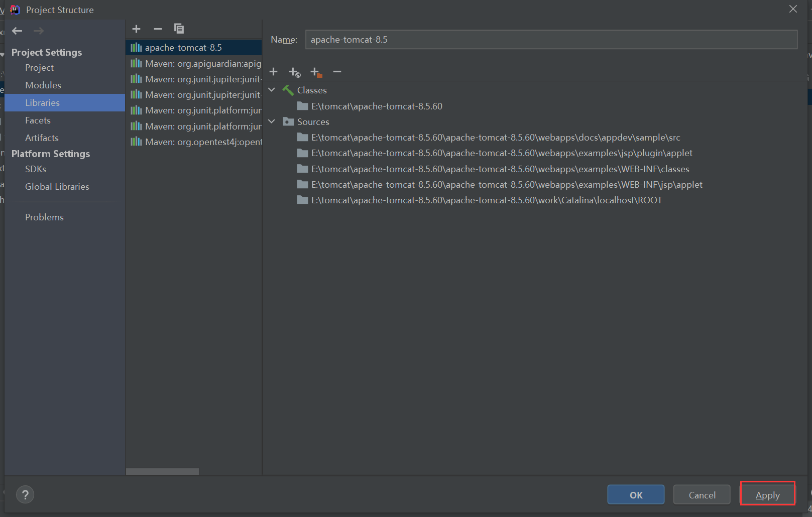Add root with plus icon in details toolbar
Screen dimensions: 812x517
click(273, 72)
